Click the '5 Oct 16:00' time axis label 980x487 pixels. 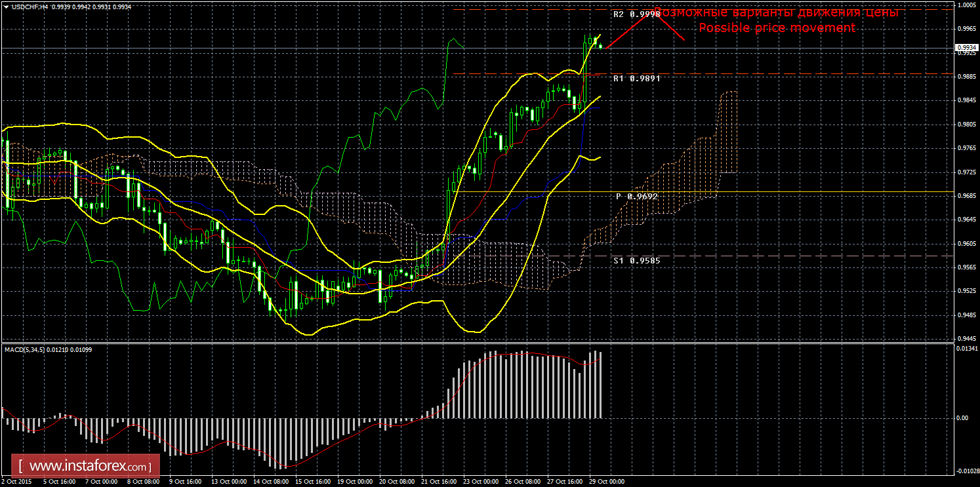click(60, 481)
